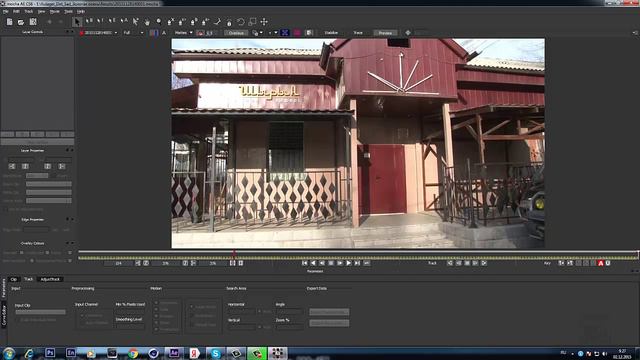Switch to the Track parameters tab
Screen dimensions: 640x360
pos(28,279)
